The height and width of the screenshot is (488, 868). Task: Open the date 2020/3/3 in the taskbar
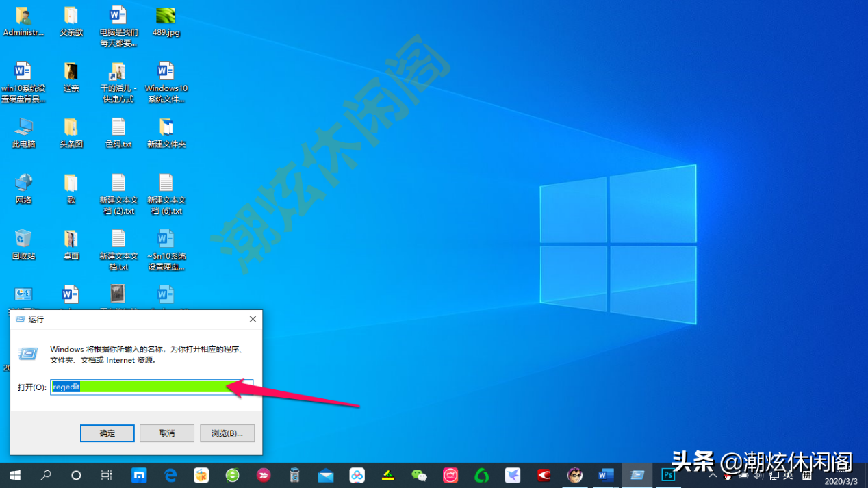point(840,481)
